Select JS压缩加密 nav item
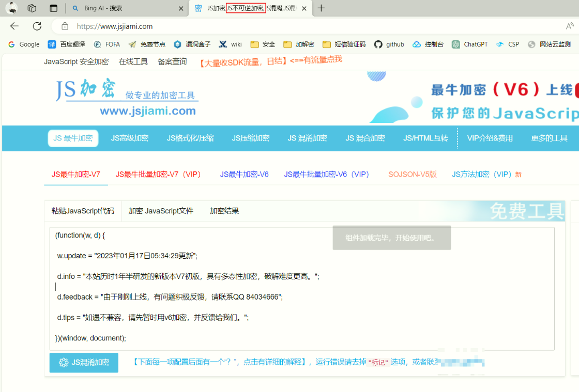This screenshot has width=579, height=392. [251, 138]
